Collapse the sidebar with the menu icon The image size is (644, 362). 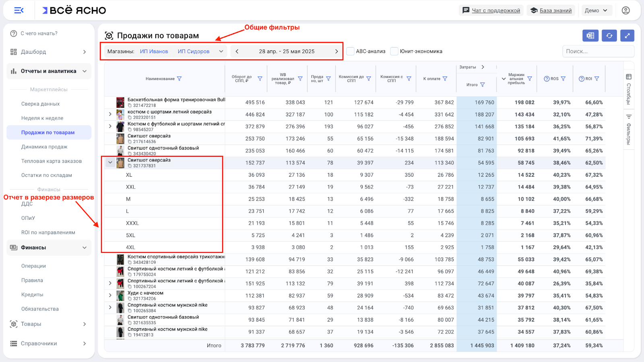pos(19,10)
